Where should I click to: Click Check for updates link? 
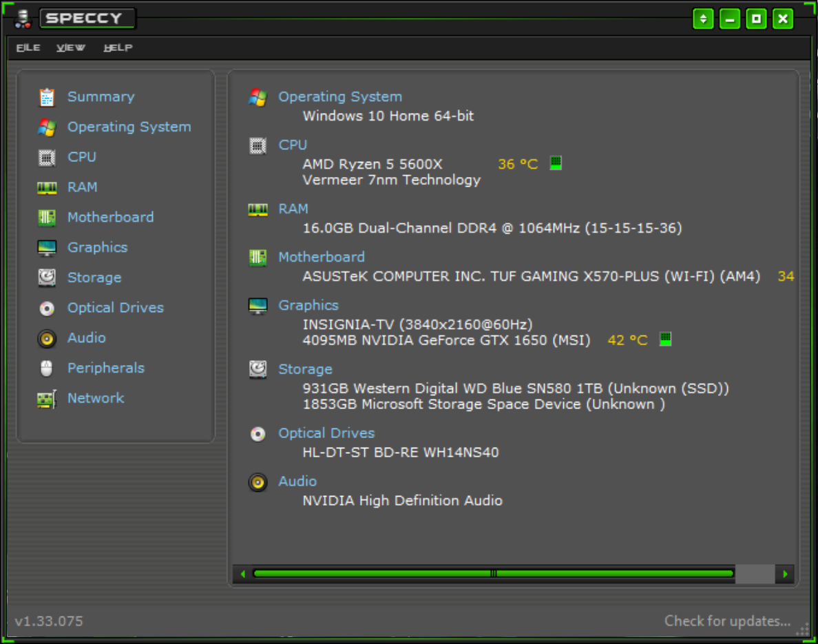(727, 621)
